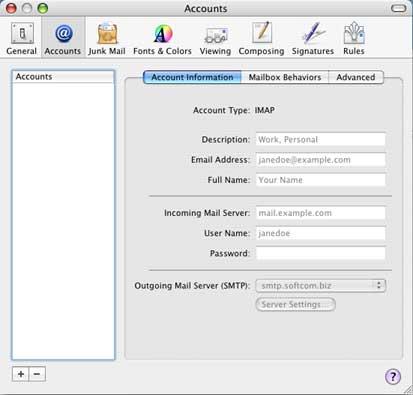Image resolution: width=413 pixels, height=395 pixels.
Task: Remove account with the minus button
Action: (37, 374)
